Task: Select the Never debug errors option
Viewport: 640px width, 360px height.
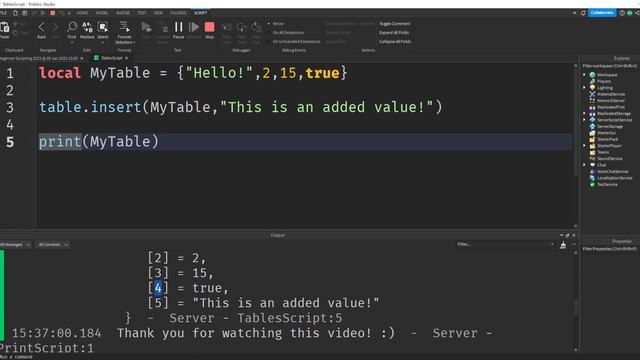Action: tap(276, 24)
